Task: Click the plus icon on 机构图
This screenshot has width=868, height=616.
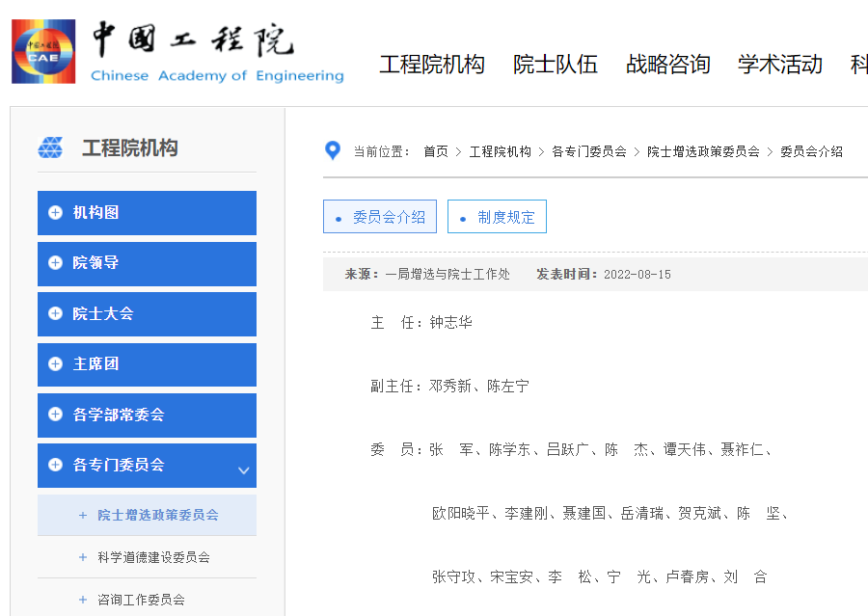Action: pyautogui.click(x=55, y=213)
